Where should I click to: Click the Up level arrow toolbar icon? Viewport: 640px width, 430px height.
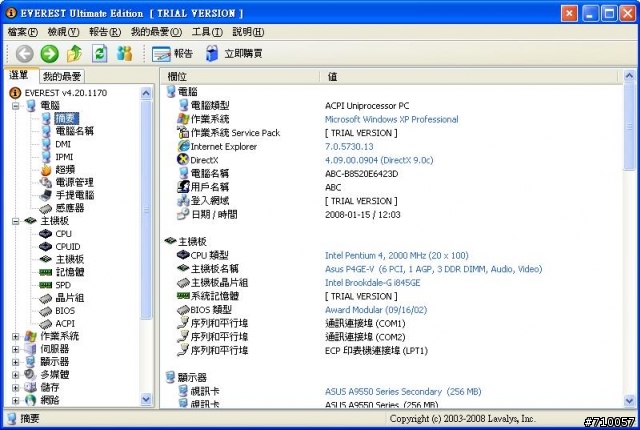(x=74, y=53)
